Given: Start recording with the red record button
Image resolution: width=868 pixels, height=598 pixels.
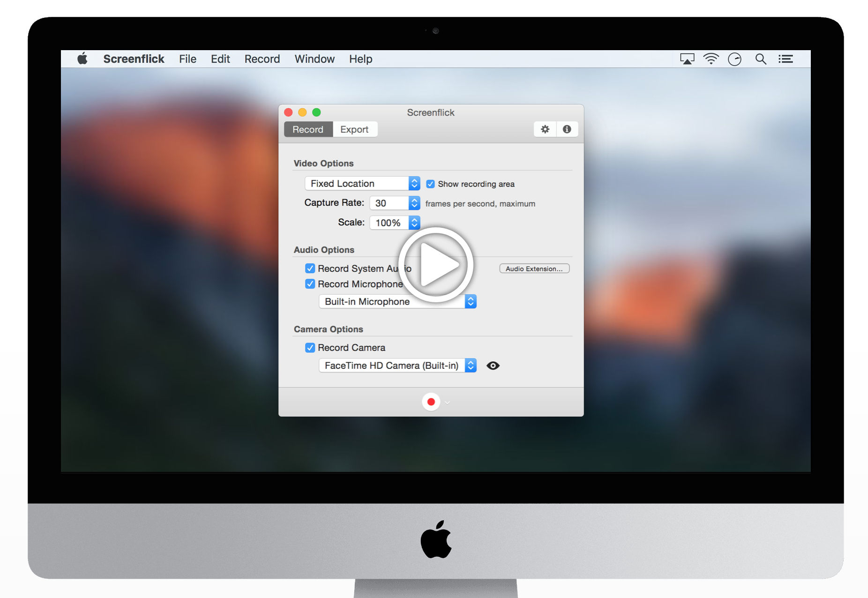Looking at the screenshot, I should [x=431, y=402].
